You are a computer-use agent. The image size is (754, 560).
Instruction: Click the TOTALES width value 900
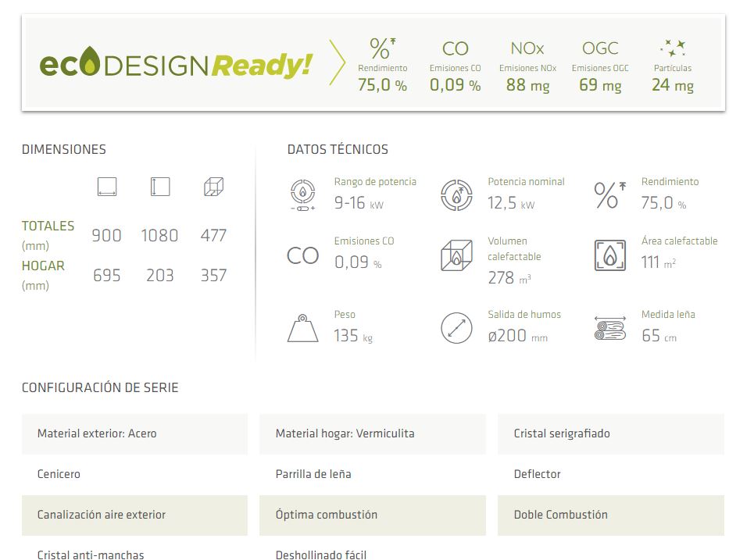click(x=106, y=236)
